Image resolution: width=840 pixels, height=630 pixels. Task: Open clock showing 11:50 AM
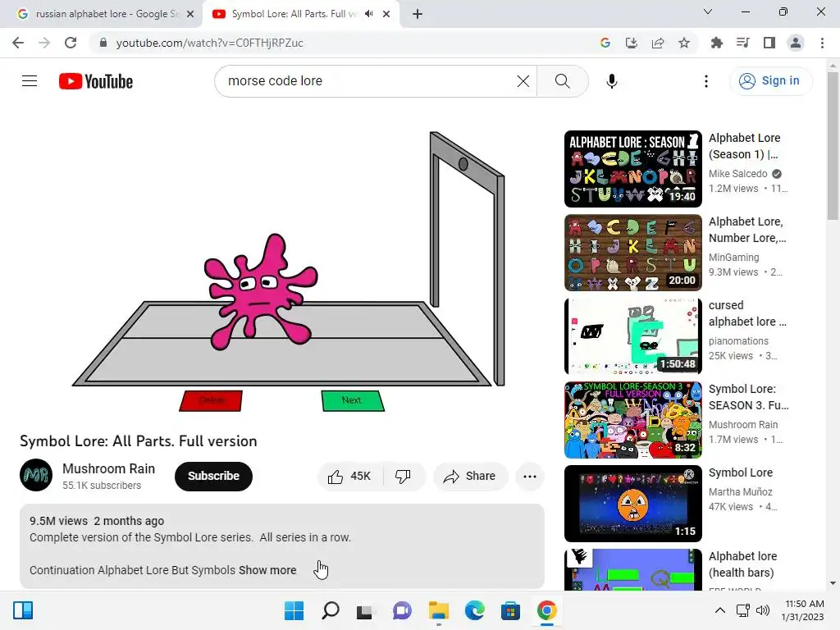coord(802,610)
